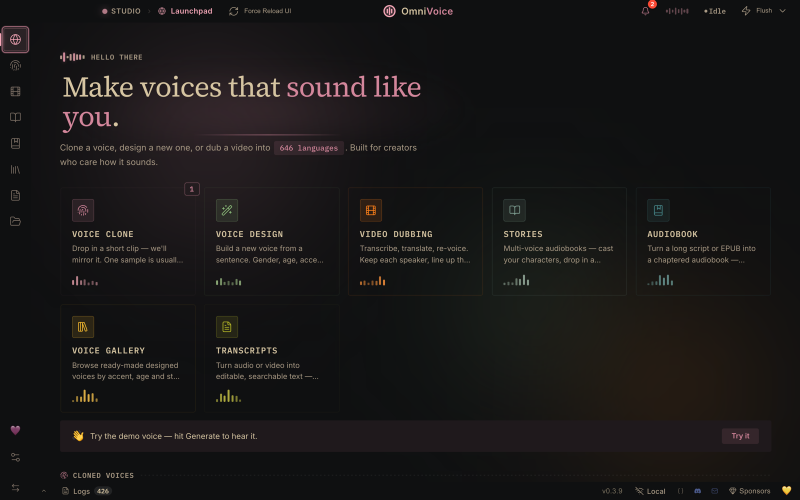
Task: Open Transcripts document icon in sidebar
Action: (15, 195)
